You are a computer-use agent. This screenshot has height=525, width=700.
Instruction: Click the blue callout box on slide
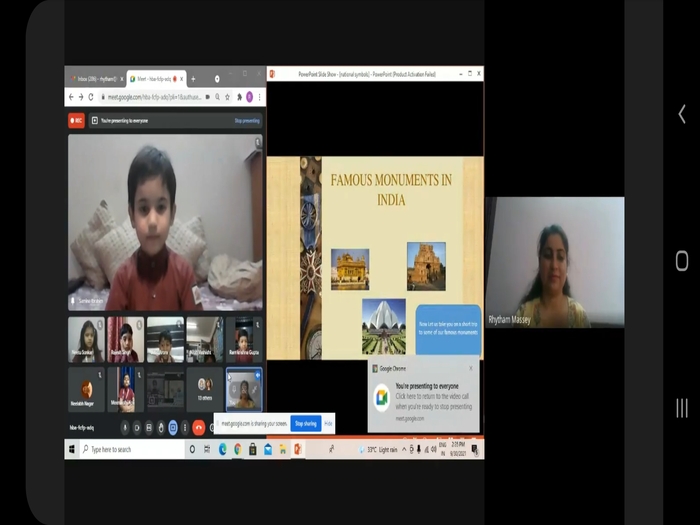coord(448,330)
